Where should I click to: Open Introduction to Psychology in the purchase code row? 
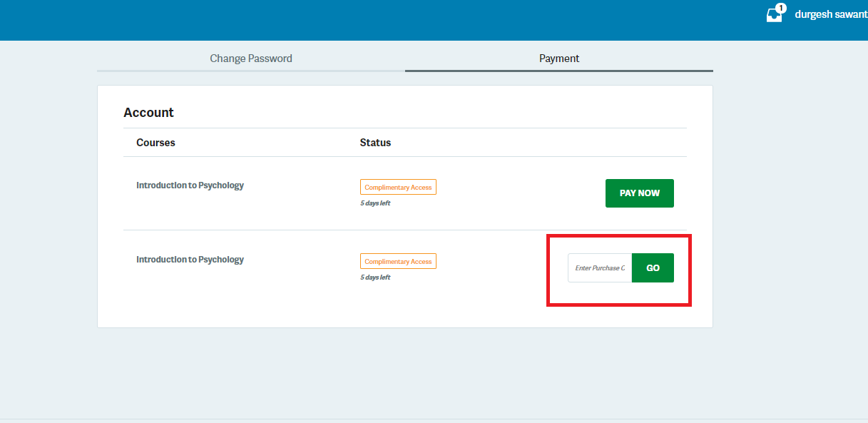[x=190, y=260]
